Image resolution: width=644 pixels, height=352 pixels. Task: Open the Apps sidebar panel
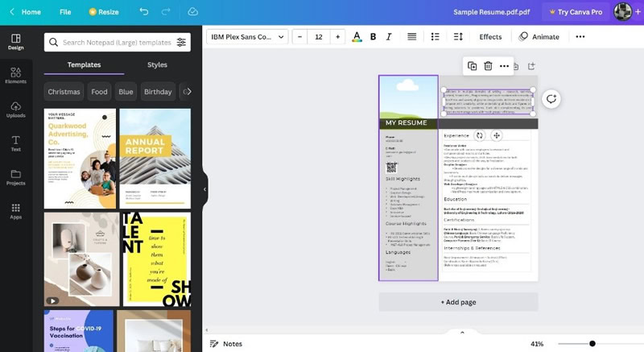(15, 211)
